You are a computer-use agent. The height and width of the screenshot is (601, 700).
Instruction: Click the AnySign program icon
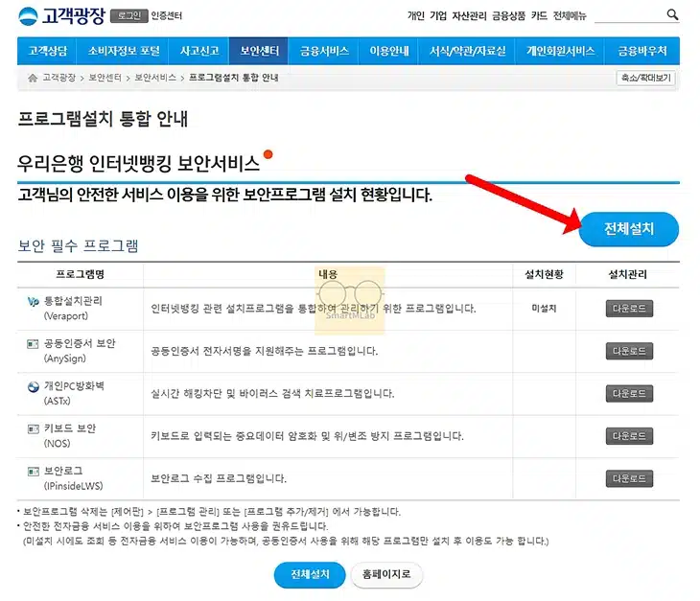click(33, 344)
